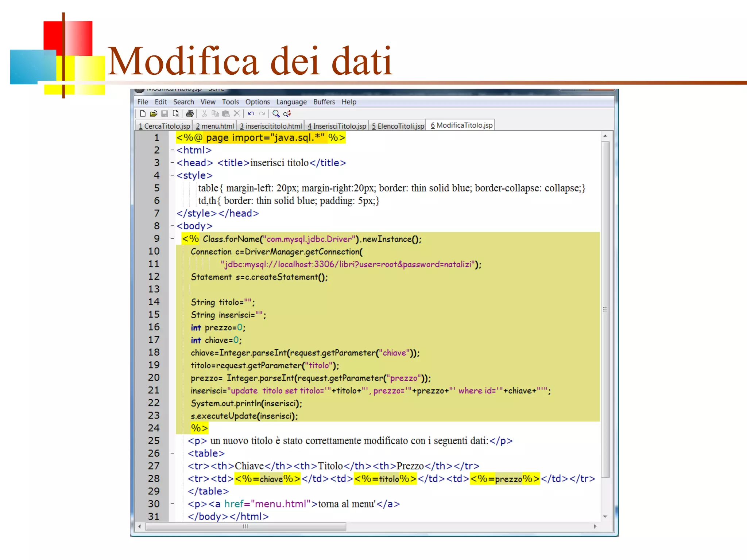Open the View menu
Image resolution: width=747 pixels, height=560 pixels.
pyautogui.click(x=208, y=102)
